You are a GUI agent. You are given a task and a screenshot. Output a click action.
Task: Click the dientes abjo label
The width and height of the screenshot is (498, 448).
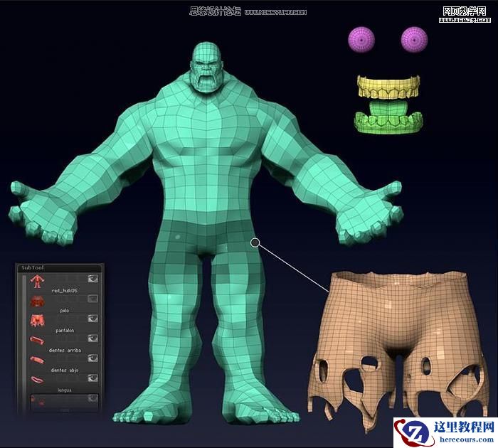[x=65, y=370]
